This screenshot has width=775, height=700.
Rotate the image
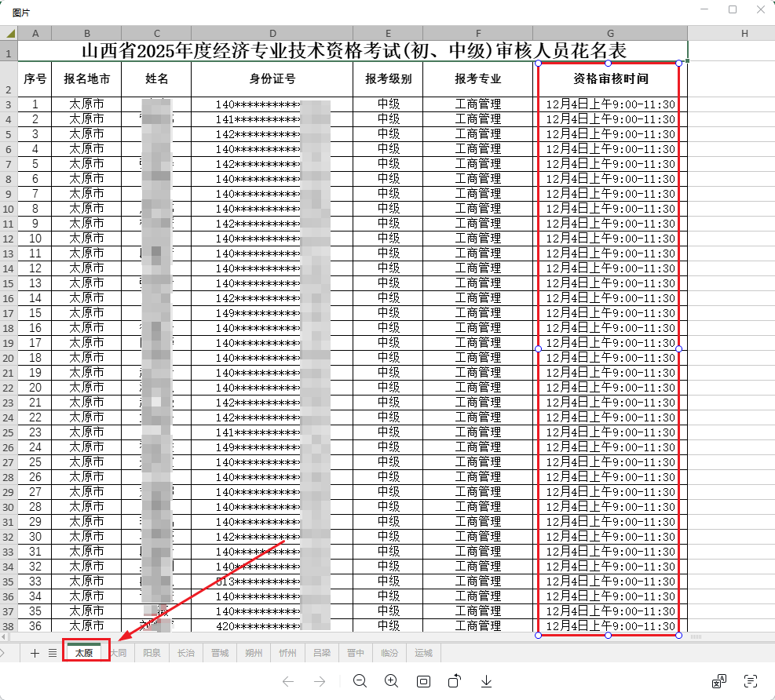tap(455, 681)
